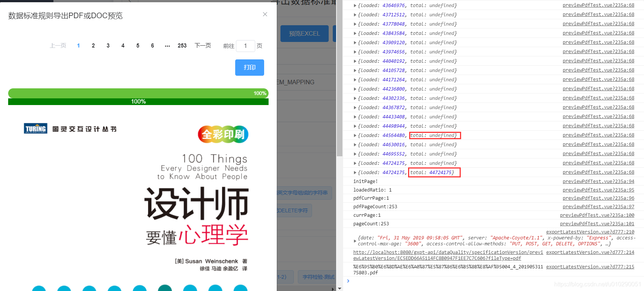Viewport: 644px width, 291px height.
Task: Go to page 2 in pagination
Action: point(93,46)
